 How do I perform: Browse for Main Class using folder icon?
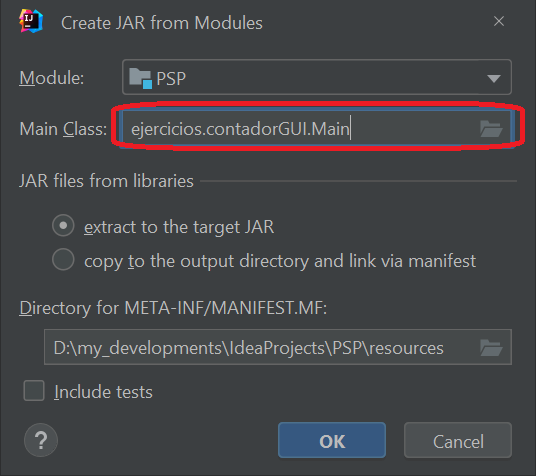tap(491, 129)
